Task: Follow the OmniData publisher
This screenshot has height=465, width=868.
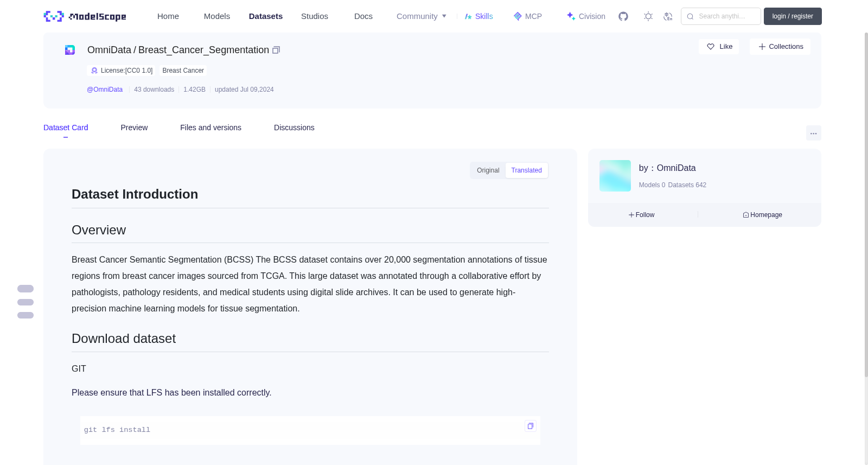Action: [642, 215]
